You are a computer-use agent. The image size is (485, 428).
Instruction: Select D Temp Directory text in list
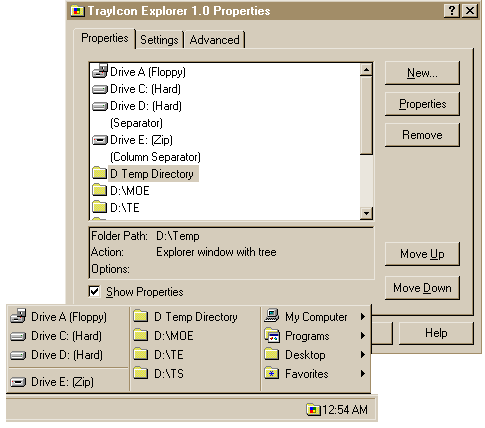152,174
